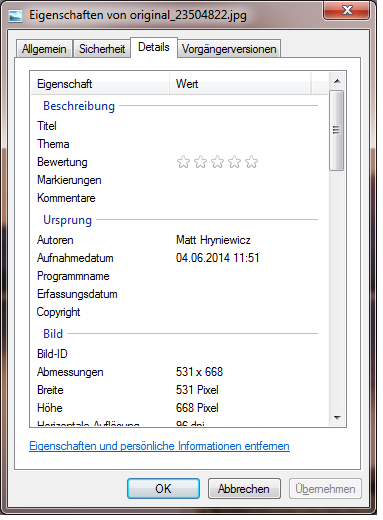Select the Titel property label

(47, 126)
